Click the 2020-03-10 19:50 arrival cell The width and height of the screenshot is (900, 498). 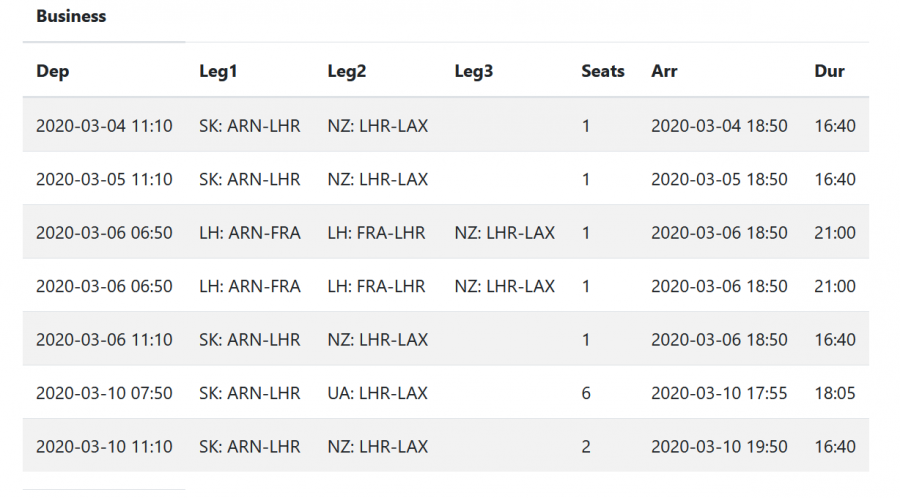pyautogui.click(x=719, y=446)
